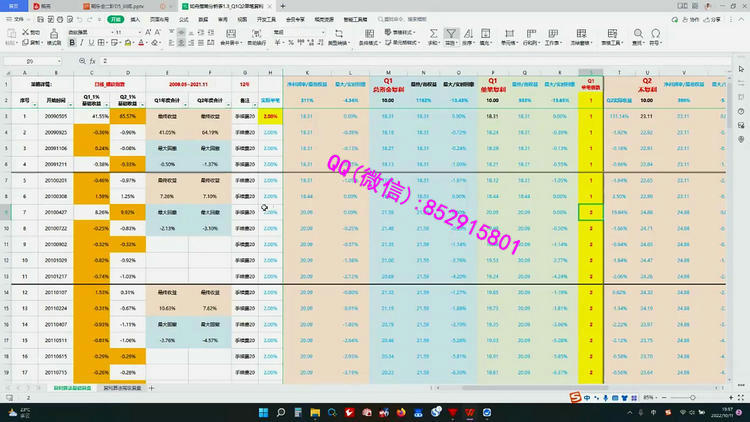Click the Freeze Panes icon
Image resolution: width=750 pixels, height=422 pixels.
(x=581, y=33)
